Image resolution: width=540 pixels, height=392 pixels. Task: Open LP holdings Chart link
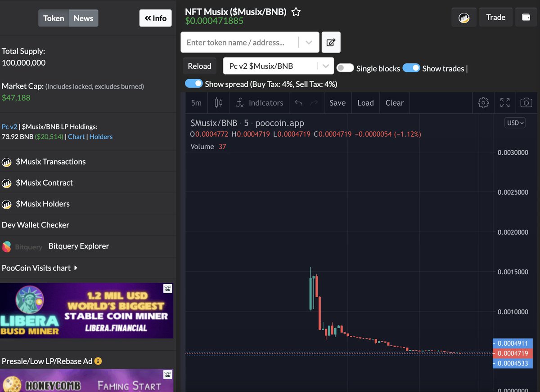76,137
